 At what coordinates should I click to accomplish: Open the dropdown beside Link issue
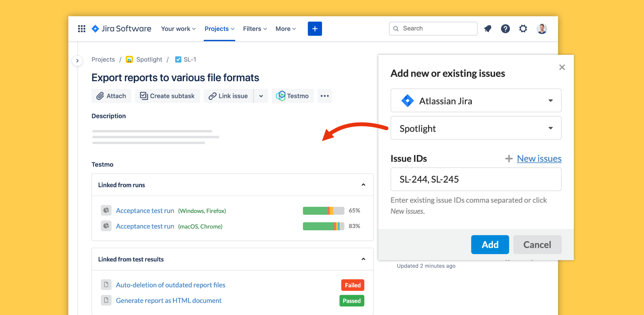(261, 96)
